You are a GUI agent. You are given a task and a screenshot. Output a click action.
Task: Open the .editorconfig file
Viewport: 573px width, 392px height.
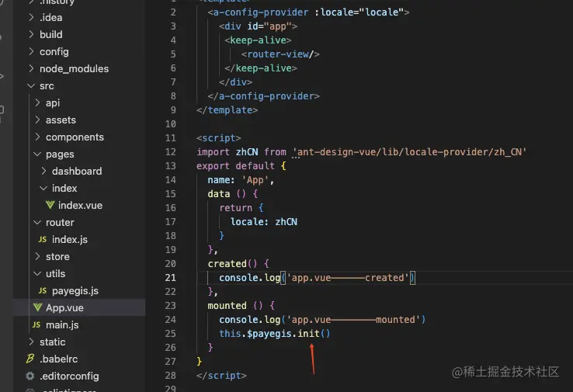pos(69,376)
